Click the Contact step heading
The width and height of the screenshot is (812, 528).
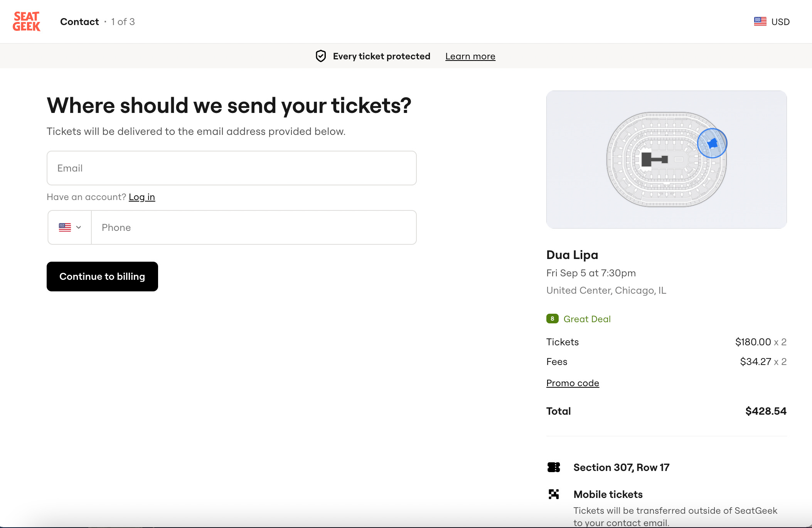coord(79,22)
